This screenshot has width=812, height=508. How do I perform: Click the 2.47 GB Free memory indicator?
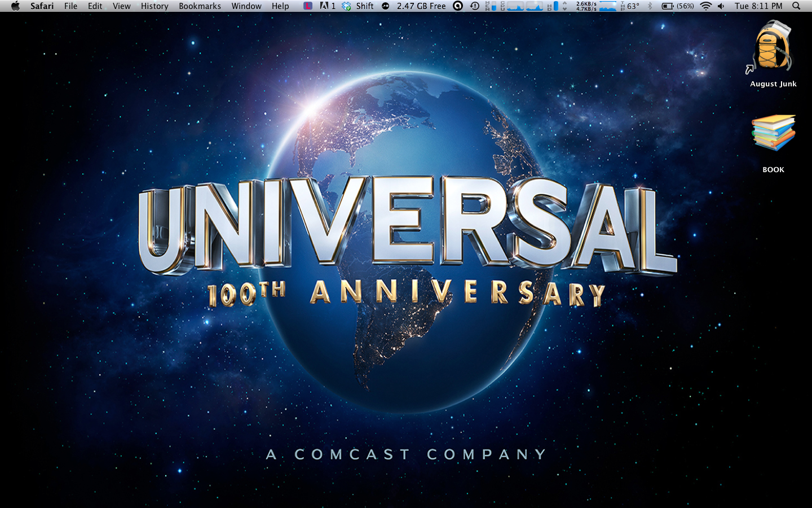click(x=421, y=6)
